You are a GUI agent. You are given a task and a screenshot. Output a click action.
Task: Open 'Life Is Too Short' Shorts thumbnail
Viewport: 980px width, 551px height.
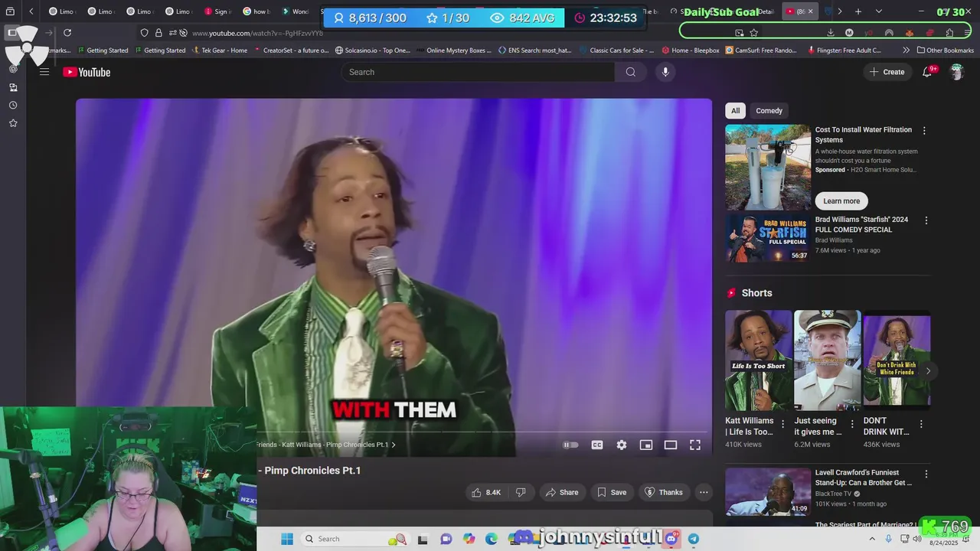pyautogui.click(x=759, y=360)
